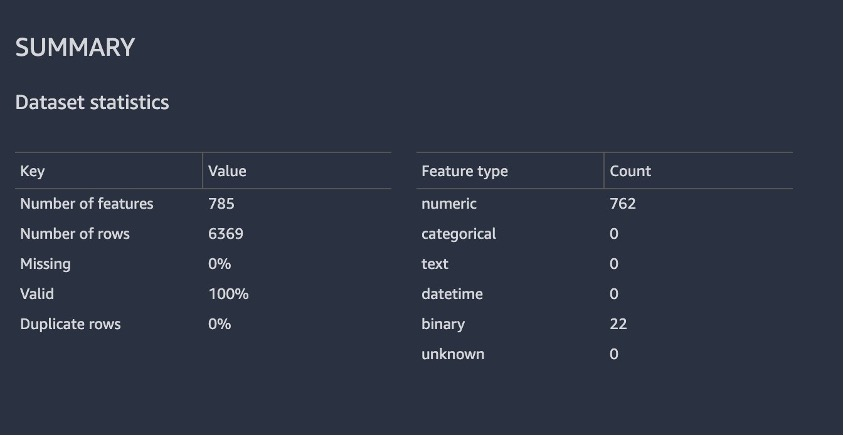Select the datetime feature type cell
This screenshot has height=436, width=844.
pos(453,294)
